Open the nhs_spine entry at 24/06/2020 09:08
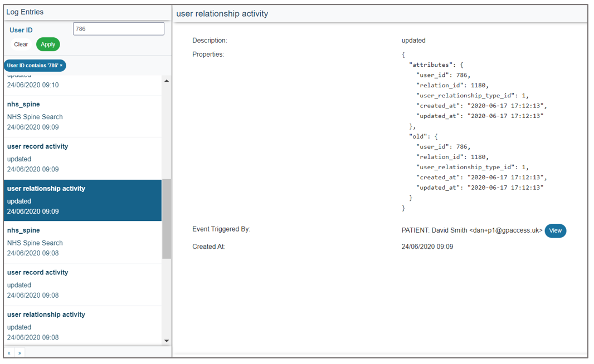594x364 pixels. click(x=82, y=242)
